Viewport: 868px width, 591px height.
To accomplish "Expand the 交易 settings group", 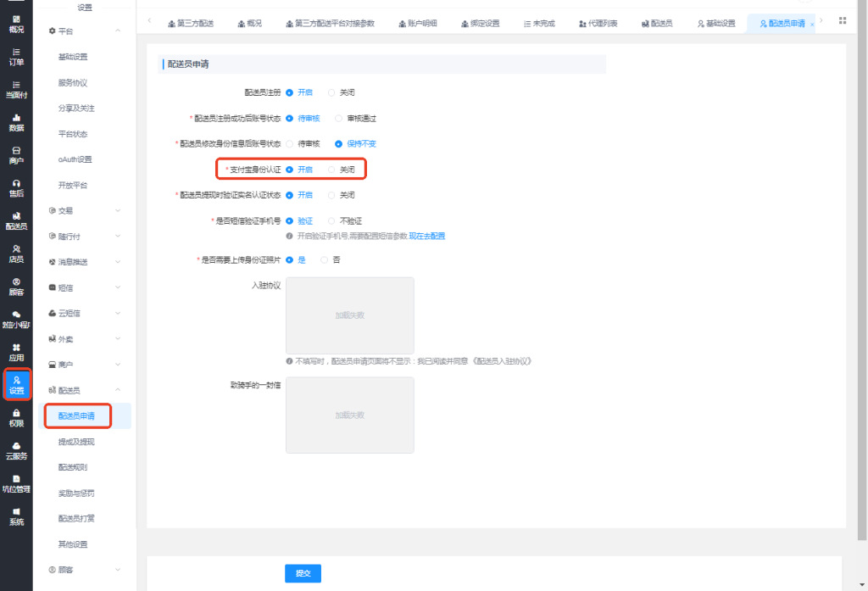I will [x=85, y=210].
